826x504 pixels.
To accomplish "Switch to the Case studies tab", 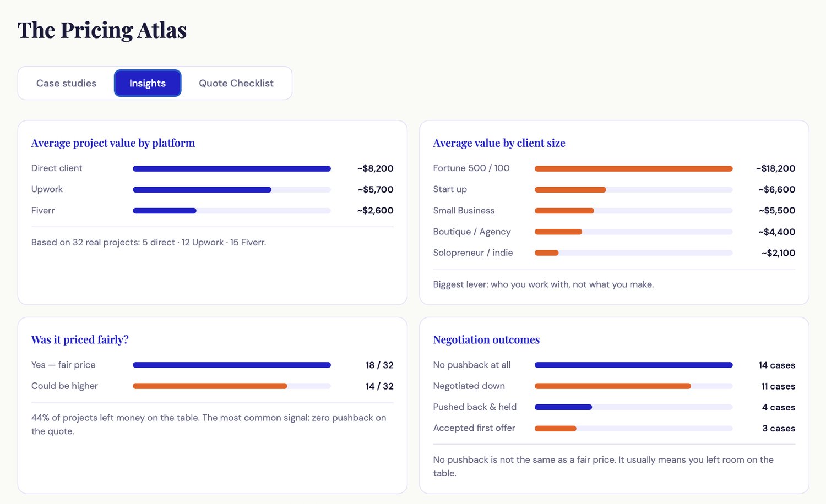I will click(66, 83).
